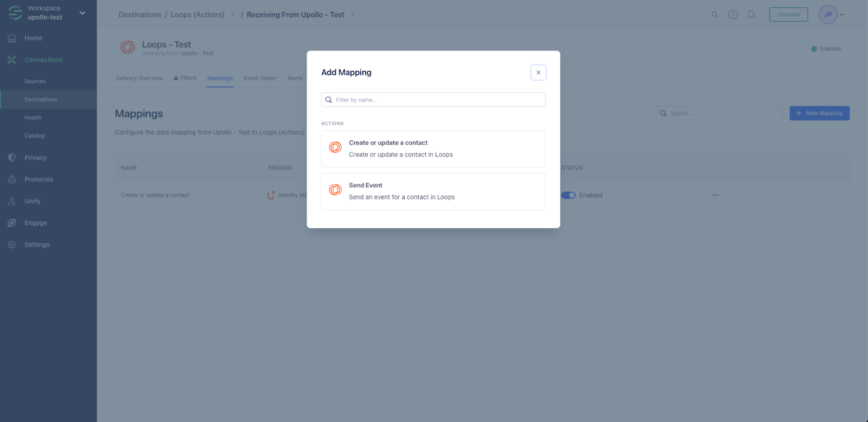
Task: Click the STATUS column header
Action: click(x=572, y=168)
